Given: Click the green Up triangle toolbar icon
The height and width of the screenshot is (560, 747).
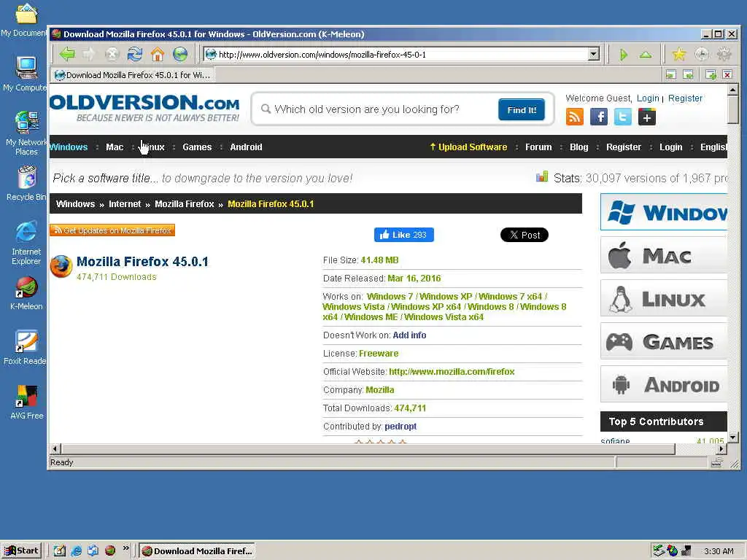Looking at the screenshot, I should [x=646, y=55].
